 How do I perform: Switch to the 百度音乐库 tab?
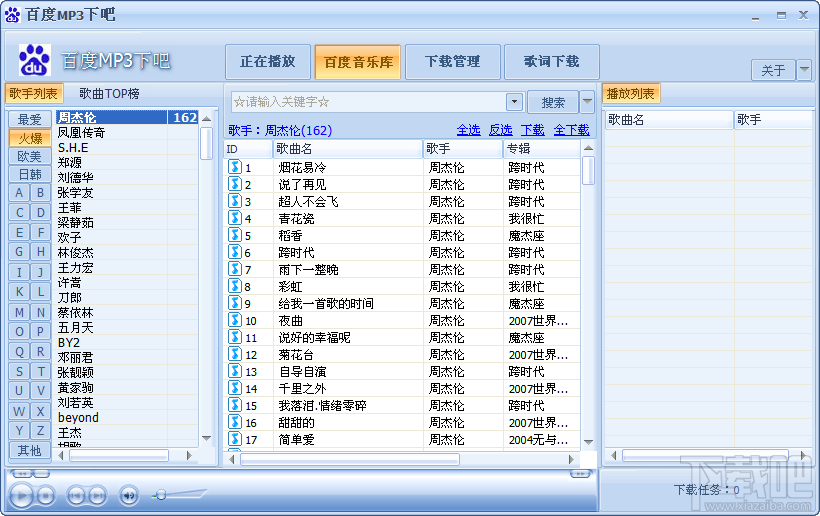coord(358,62)
